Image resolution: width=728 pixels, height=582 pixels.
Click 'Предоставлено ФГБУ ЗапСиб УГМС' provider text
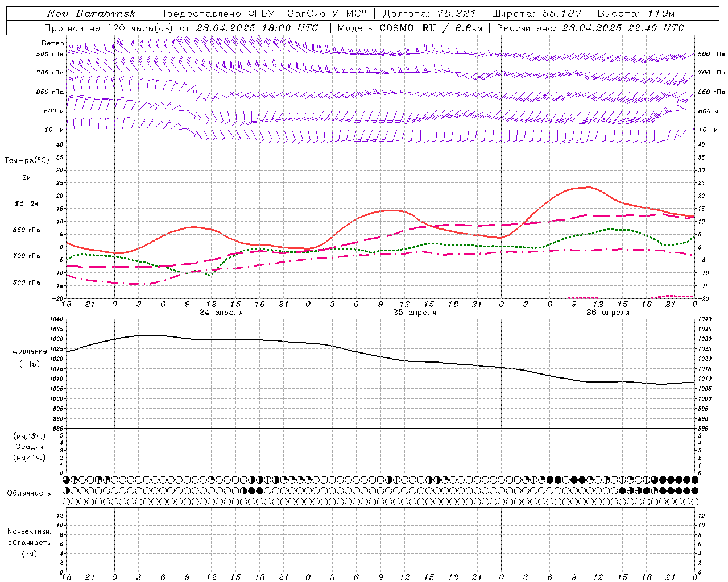[x=263, y=14]
